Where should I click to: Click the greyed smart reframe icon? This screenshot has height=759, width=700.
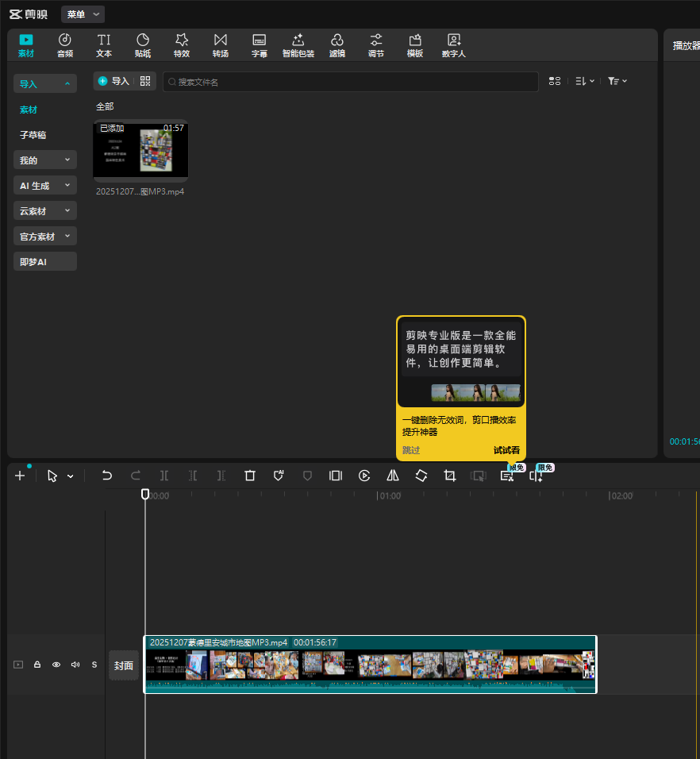click(x=479, y=476)
